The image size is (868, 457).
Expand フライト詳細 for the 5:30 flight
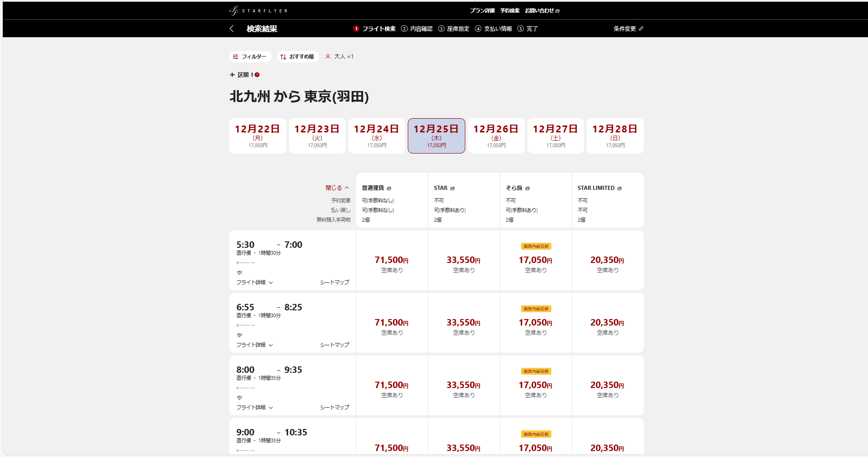(x=255, y=282)
